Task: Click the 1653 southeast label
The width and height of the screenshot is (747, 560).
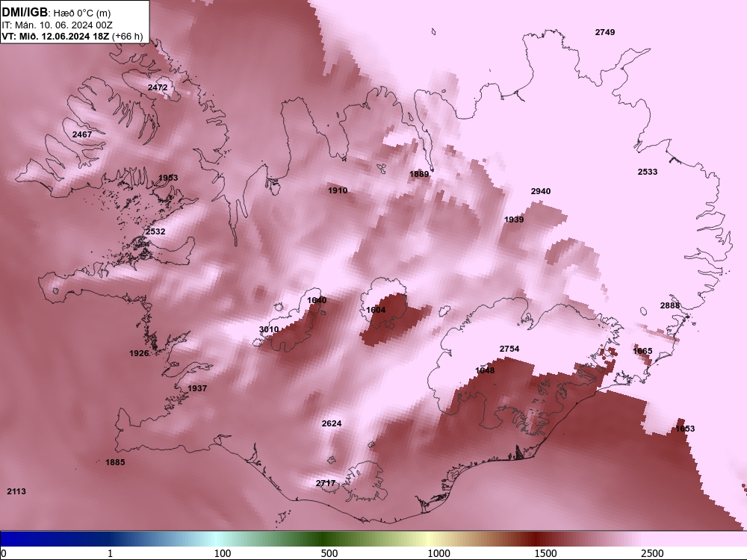Action: click(685, 429)
